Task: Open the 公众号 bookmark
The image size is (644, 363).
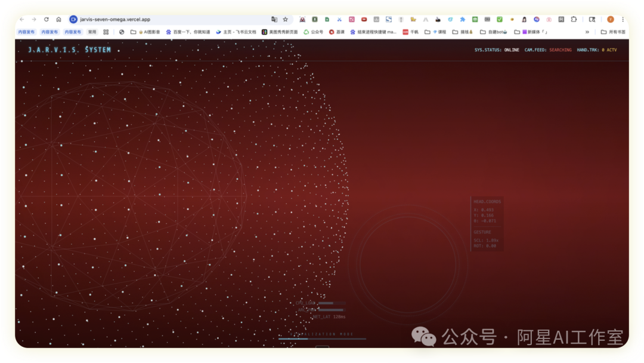Action: (x=314, y=32)
